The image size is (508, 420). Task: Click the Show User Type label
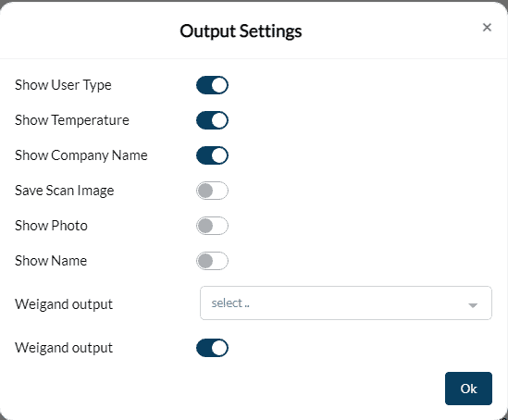tap(63, 85)
